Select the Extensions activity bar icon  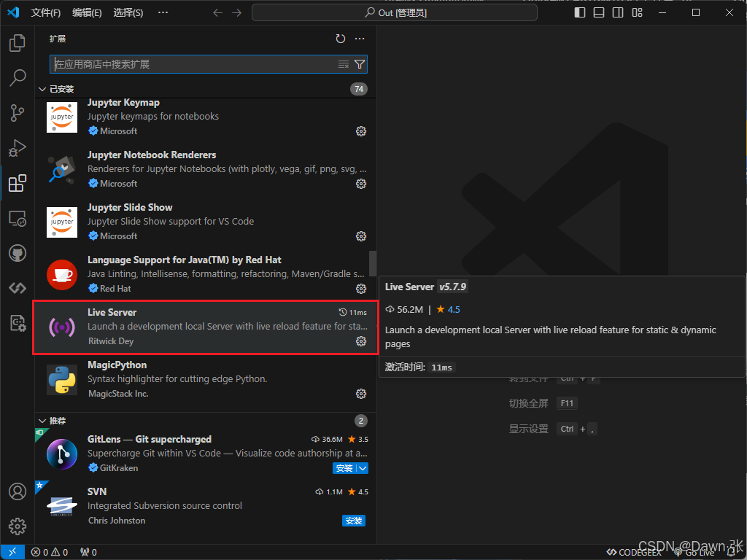tap(18, 183)
